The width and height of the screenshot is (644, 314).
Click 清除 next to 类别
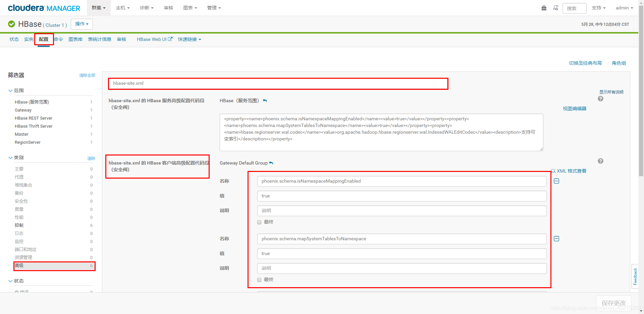coord(91,159)
